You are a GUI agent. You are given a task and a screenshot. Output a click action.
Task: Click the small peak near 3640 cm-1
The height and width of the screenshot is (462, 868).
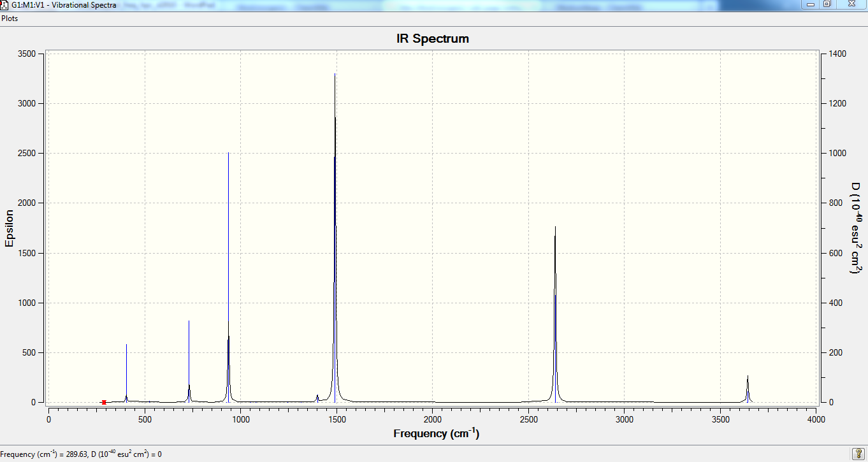point(748,389)
